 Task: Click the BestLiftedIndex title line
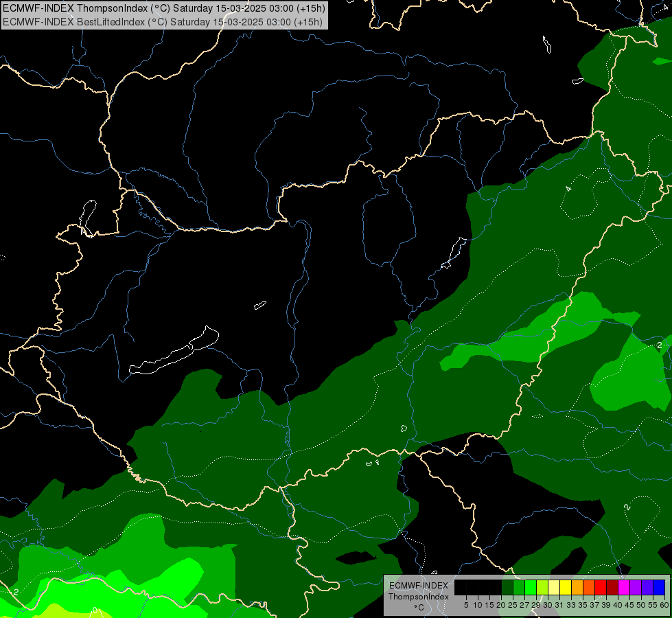[163, 22]
